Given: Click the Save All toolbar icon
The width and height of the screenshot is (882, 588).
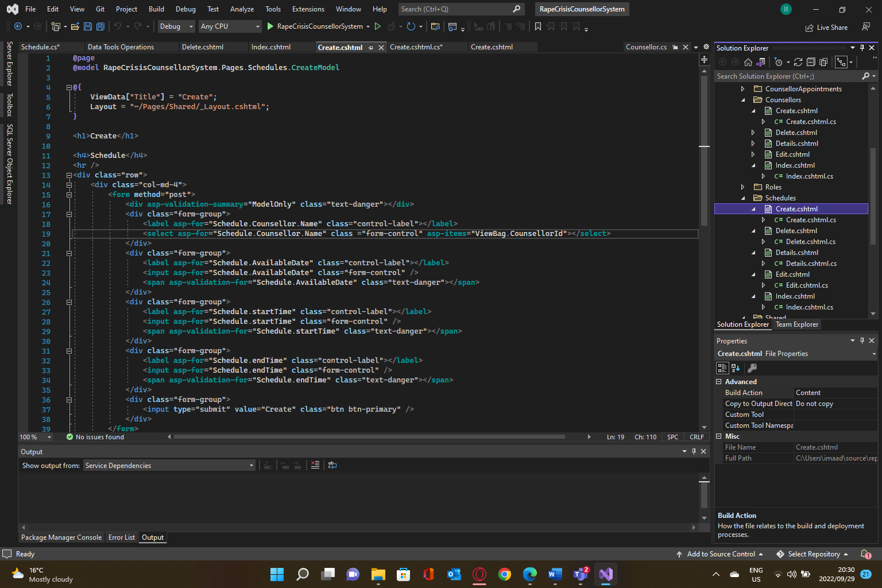Looking at the screenshot, I should tap(100, 26).
